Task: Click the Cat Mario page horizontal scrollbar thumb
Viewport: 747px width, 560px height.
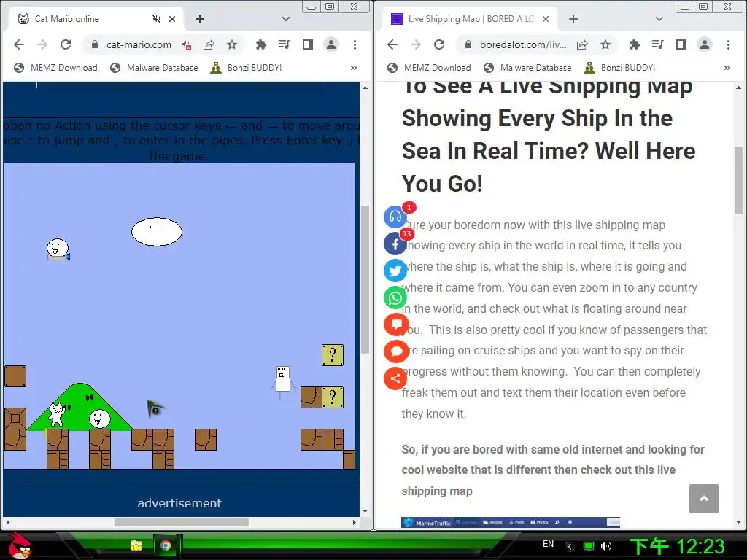Action: click(x=182, y=522)
